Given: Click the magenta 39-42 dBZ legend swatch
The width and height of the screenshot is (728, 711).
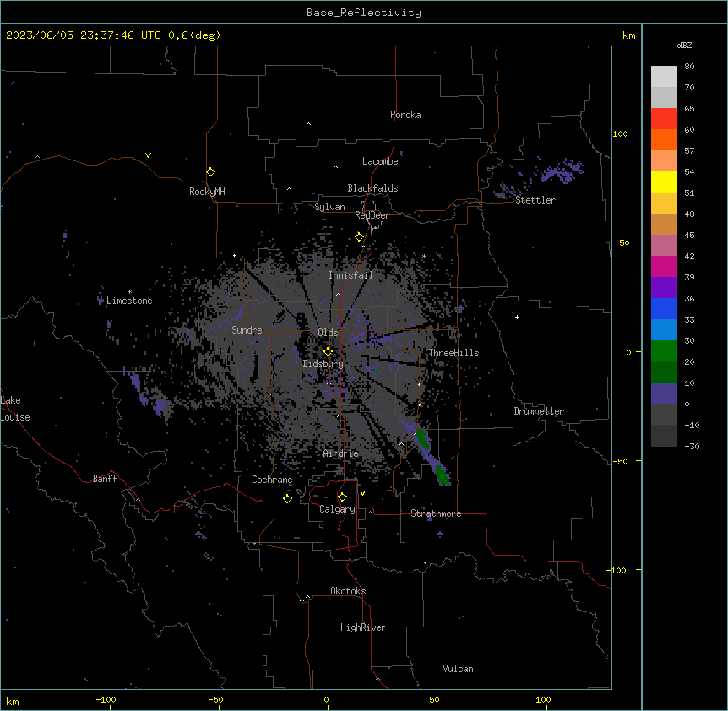Looking at the screenshot, I should point(664,266).
